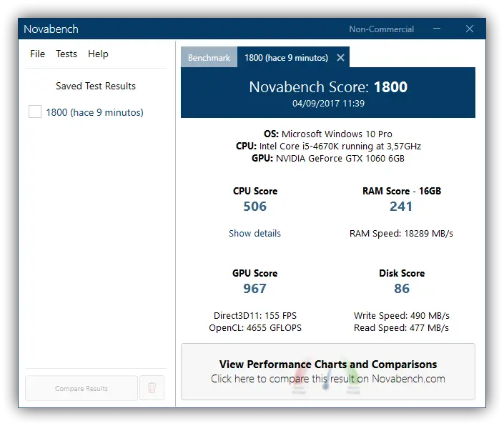Screen dimensions: 504x426
Task: Switch to the Benchmark tab
Action: pos(209,57)
